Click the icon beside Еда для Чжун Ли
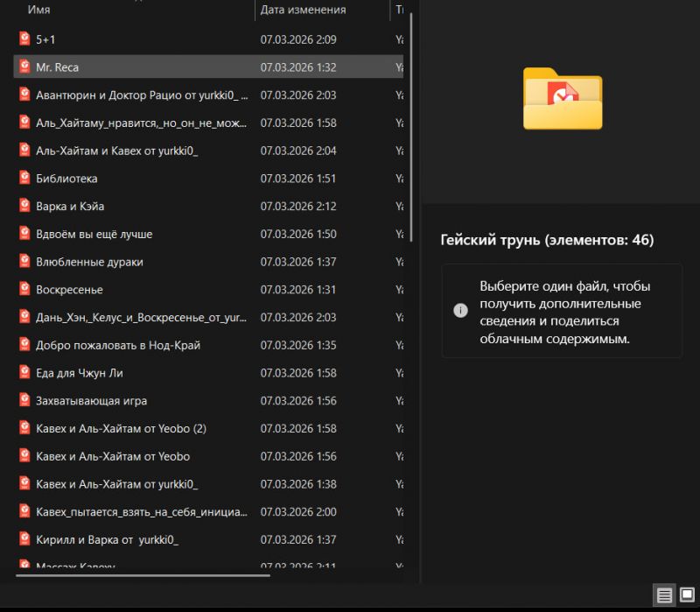This screenshot has height=612, width=700. pos(24,372)
